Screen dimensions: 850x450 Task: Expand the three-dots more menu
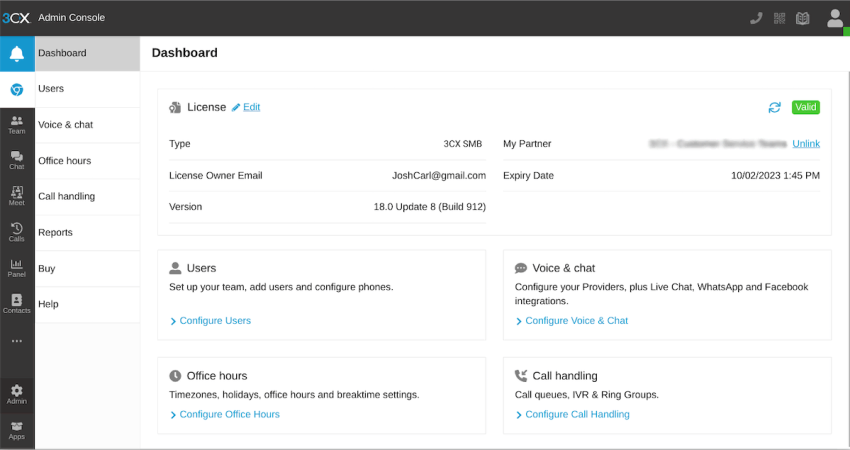pyautogui.click(x=17, y=341)
